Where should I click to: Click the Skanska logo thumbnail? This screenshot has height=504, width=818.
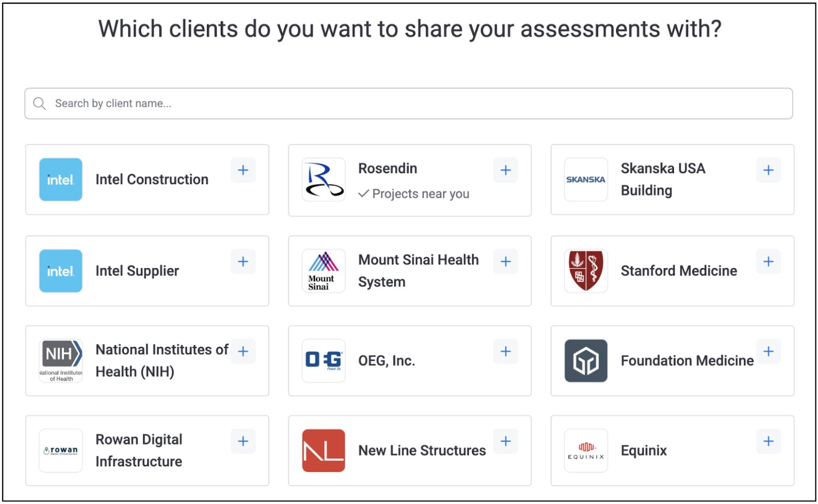pyautogui.click(x=586, y=179)
